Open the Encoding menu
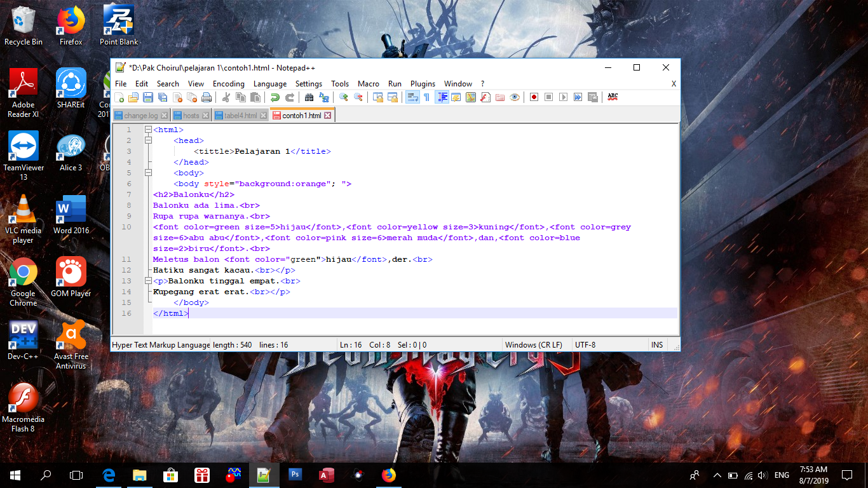868x488 pixels. 228,84
